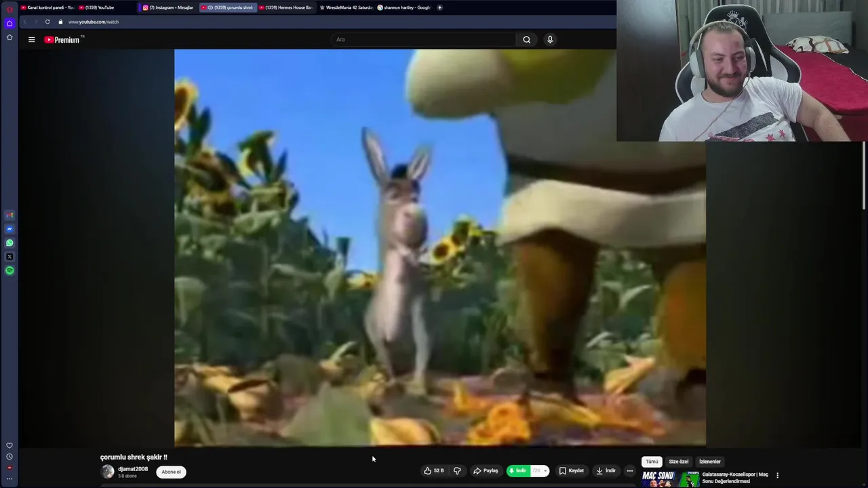Open sidebar bookmarks star icon
Image resolution: width=868 pixels, height=488 pixels.
coord(9,37)
